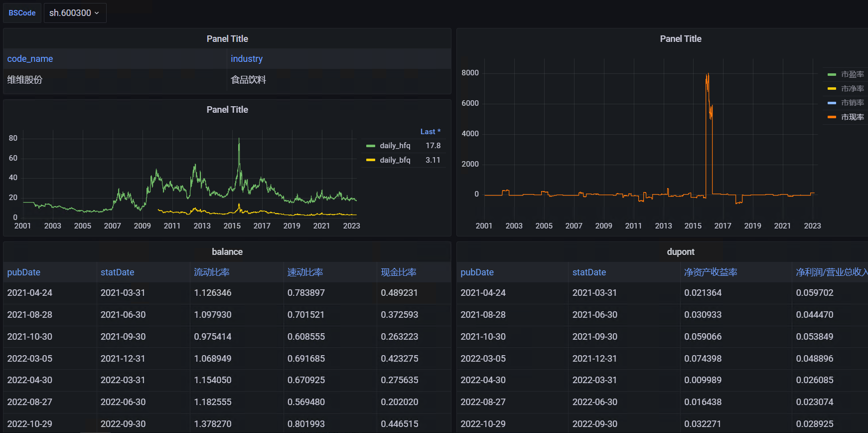
Task: Click the orange swatch beside 市现率
Action: tap(832, 117)
